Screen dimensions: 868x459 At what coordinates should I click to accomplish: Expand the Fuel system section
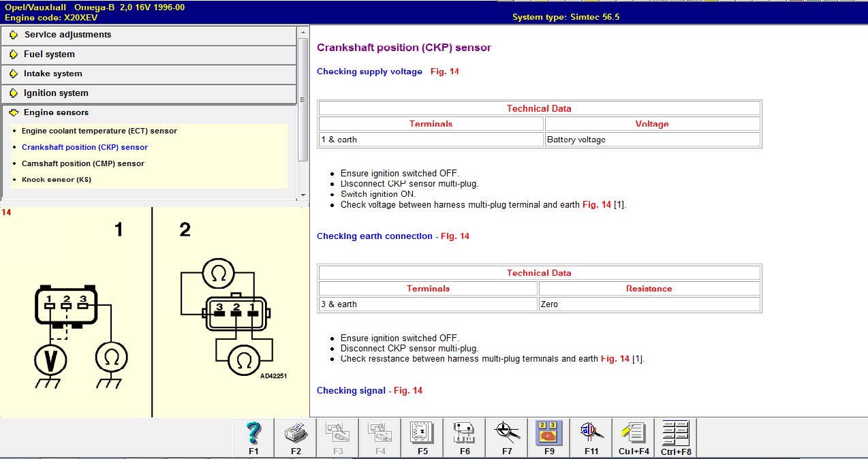[x=49, y=54]
